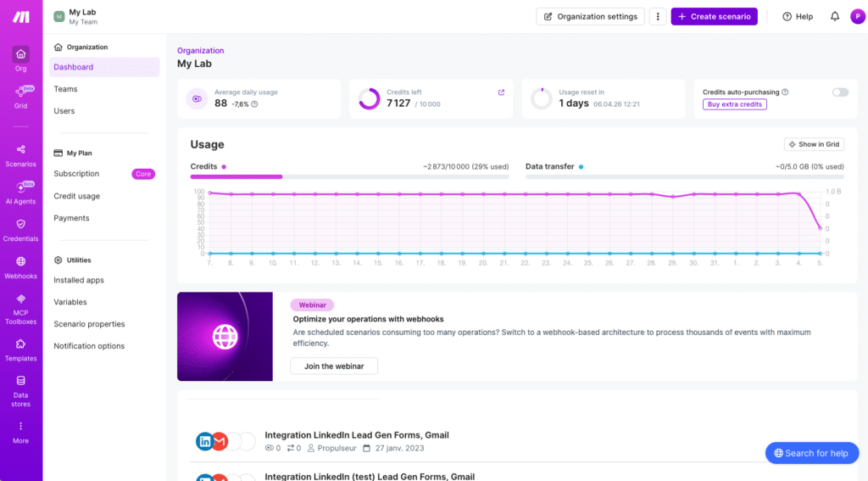The image size is (868, 481).
Task: Click the webinar globe thumbnail image
Action: pos(225,337)
